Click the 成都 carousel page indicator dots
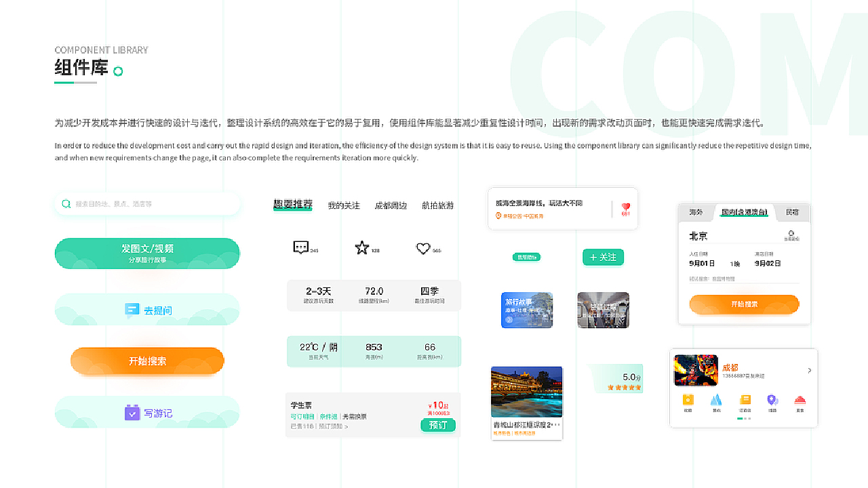This screenshot has width=868, height=488. click(x=744, y=419)
